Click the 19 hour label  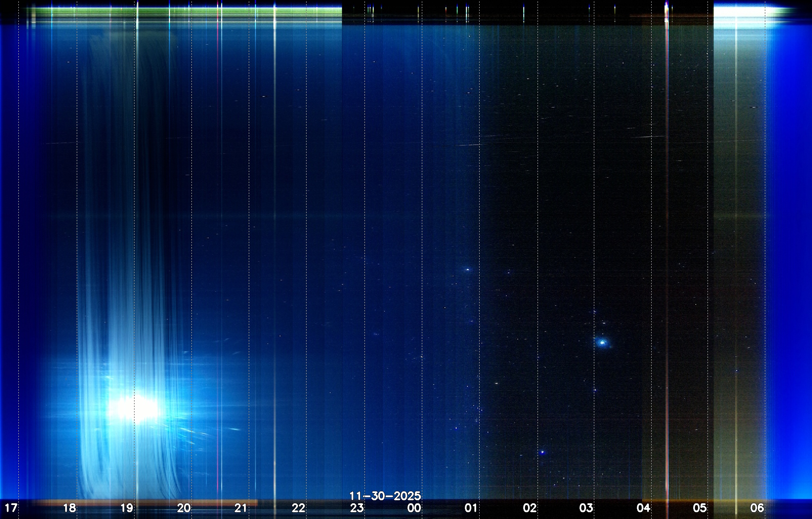[x=127, y=508]
